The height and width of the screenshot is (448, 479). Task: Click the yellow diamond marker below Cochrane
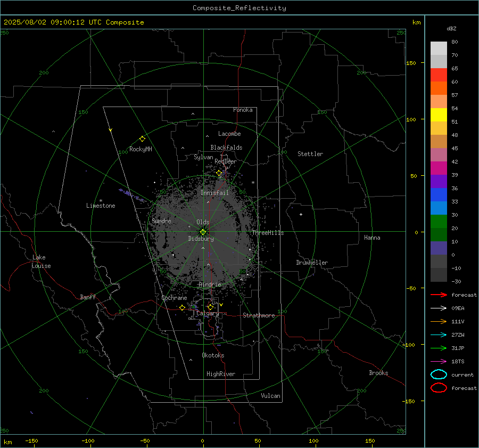click(x=183, y=307)
